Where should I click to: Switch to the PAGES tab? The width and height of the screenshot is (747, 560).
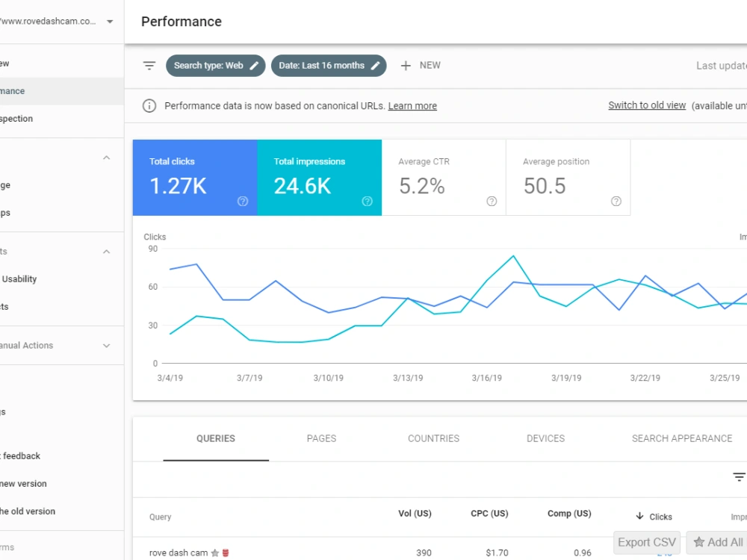point(321,438)
